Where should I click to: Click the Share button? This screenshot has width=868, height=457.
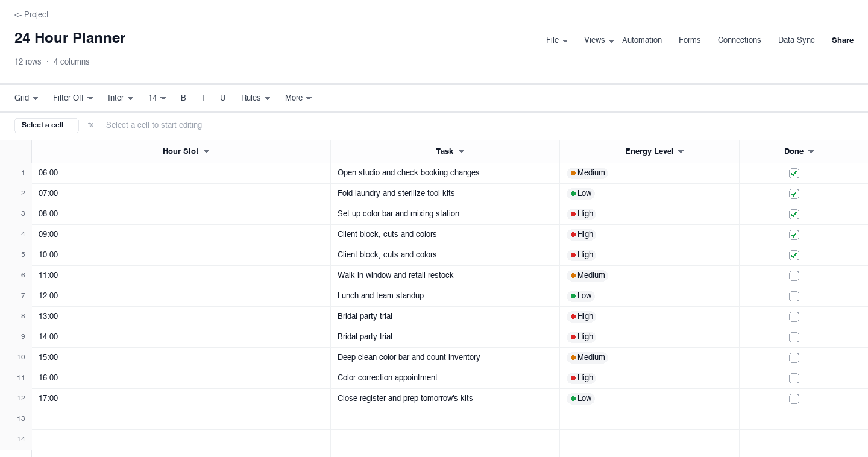pyautogui.click(x=843, y=40)
